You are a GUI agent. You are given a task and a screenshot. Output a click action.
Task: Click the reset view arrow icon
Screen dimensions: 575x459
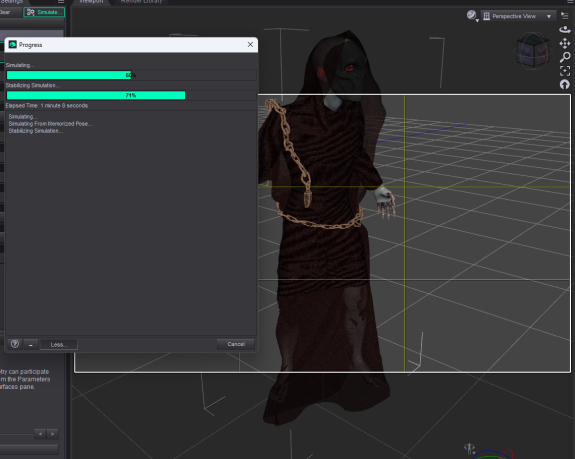point(565,84)
